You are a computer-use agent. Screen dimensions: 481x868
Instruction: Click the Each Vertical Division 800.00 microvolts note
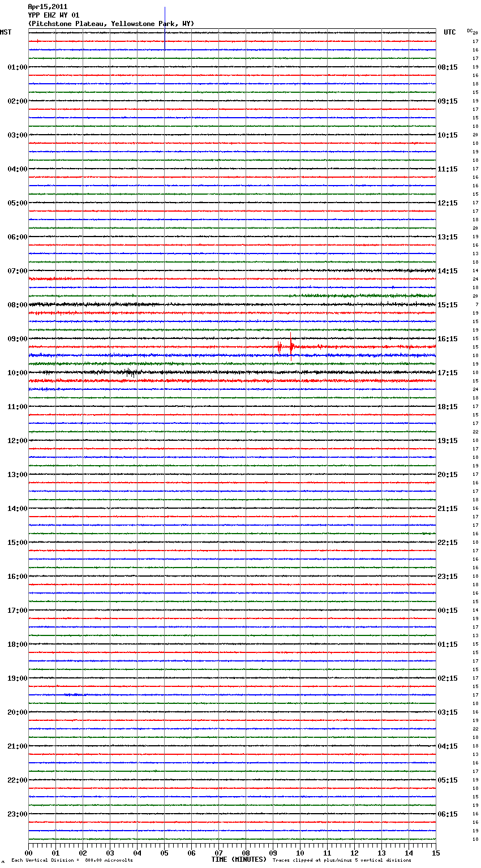pyautogui.click(x=72, y=861)
